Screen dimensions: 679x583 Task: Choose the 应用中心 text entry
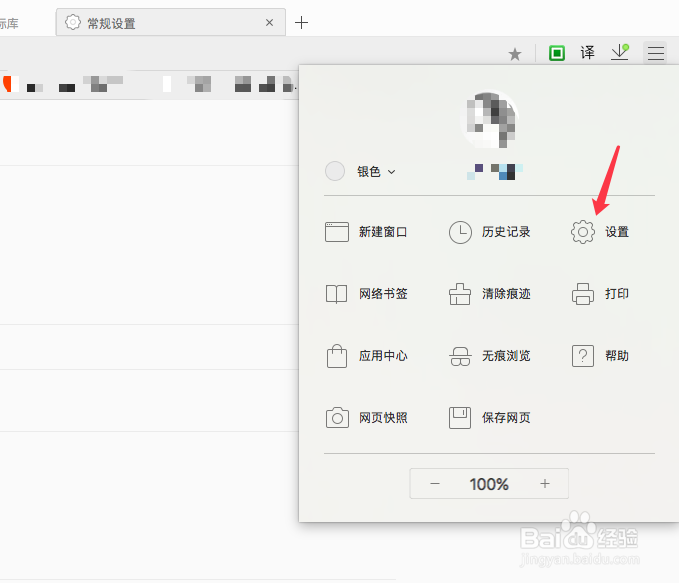click(383, 356)
